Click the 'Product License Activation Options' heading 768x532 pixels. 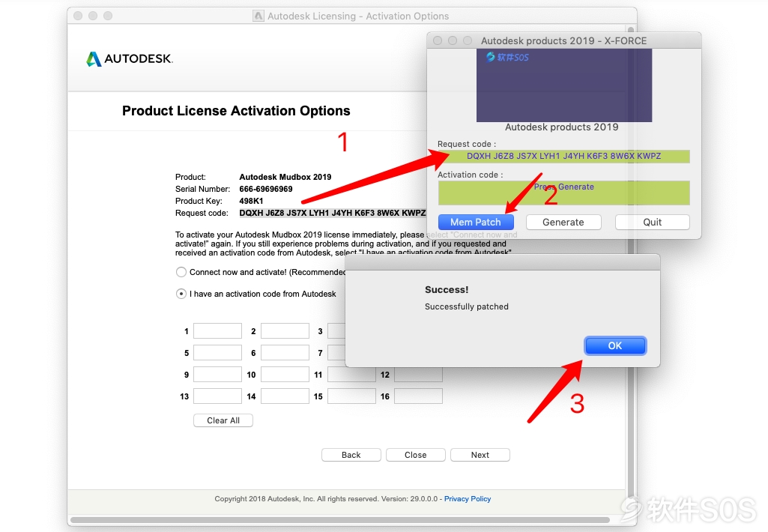tap(236, 111)
